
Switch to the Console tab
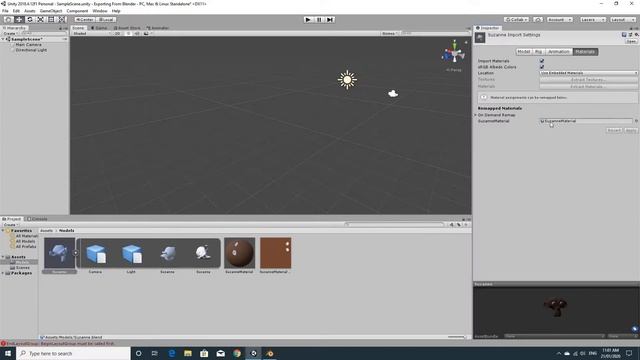37,219
